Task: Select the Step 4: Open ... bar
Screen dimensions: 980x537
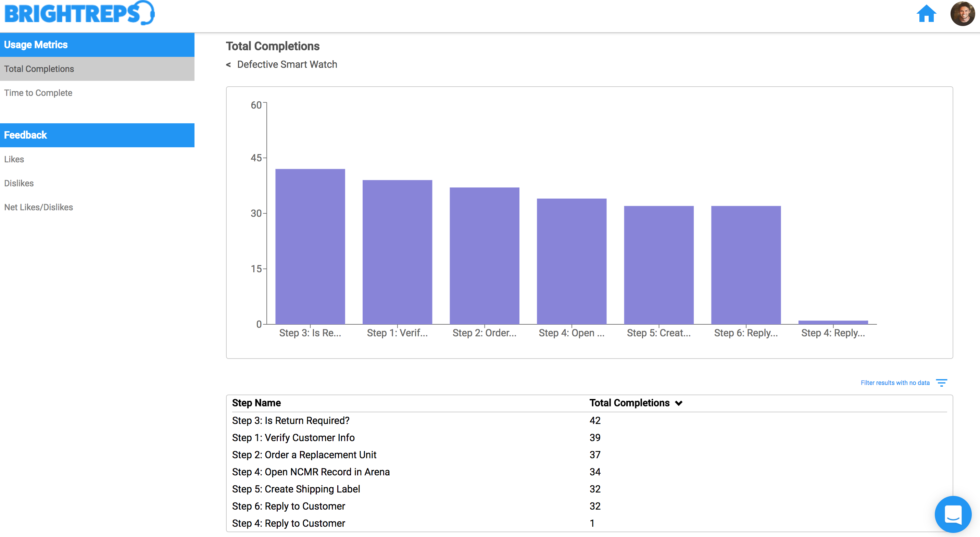Action: [571, 261]
